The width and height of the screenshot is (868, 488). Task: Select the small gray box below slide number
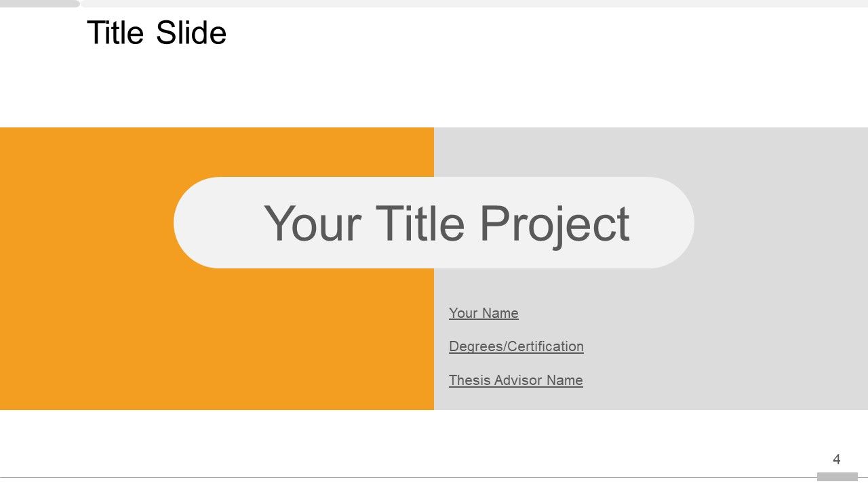click(837, 476)
